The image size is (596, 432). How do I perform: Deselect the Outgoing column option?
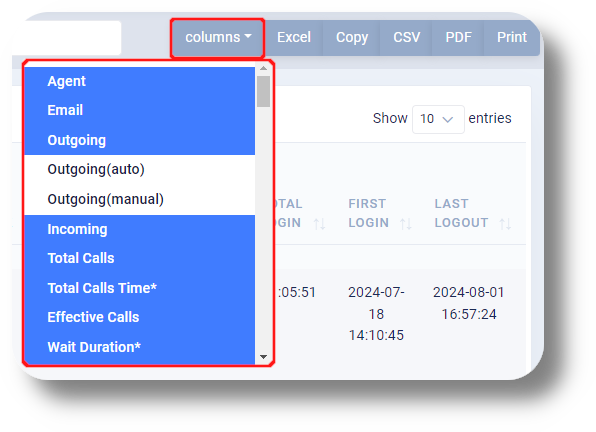[x=139, y=140]
